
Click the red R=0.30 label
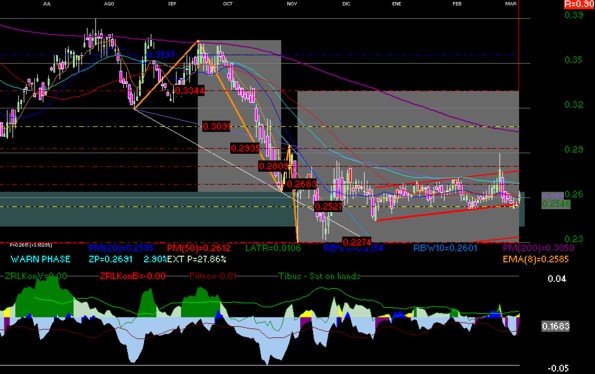click(x=579, y=4)
